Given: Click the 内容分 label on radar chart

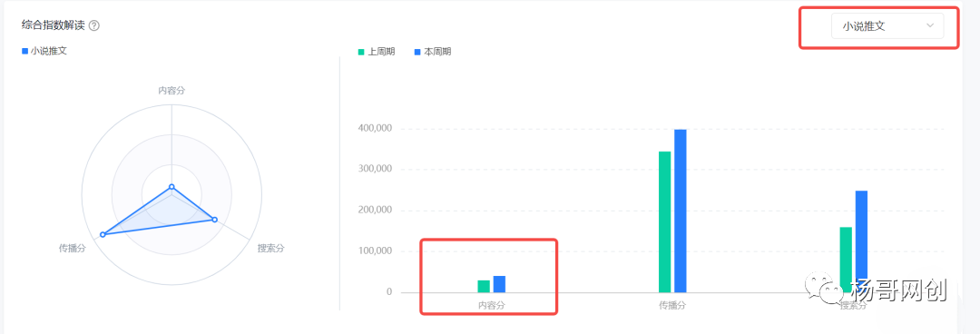Looking at the screenshot, I should (171, 91).
